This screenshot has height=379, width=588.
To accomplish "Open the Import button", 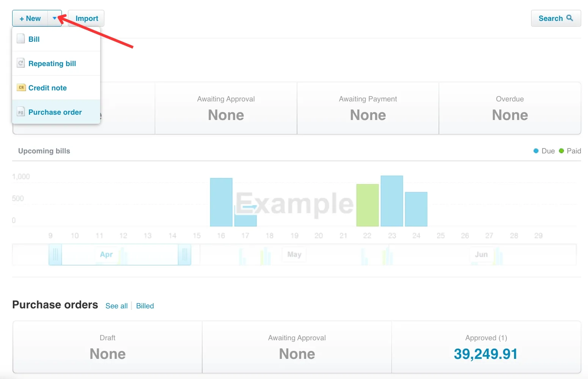I will tap(86, 18).
